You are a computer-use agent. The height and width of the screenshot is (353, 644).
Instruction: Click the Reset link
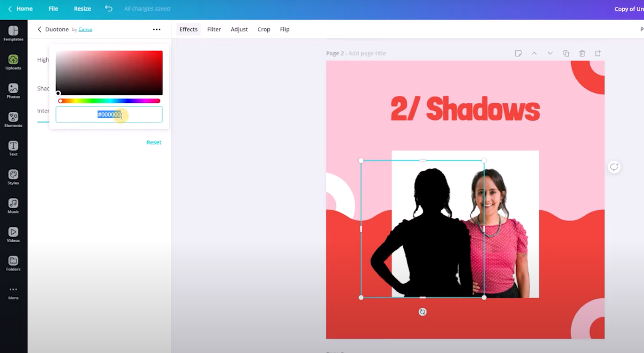pyautogui.click(x=154, y=142)
